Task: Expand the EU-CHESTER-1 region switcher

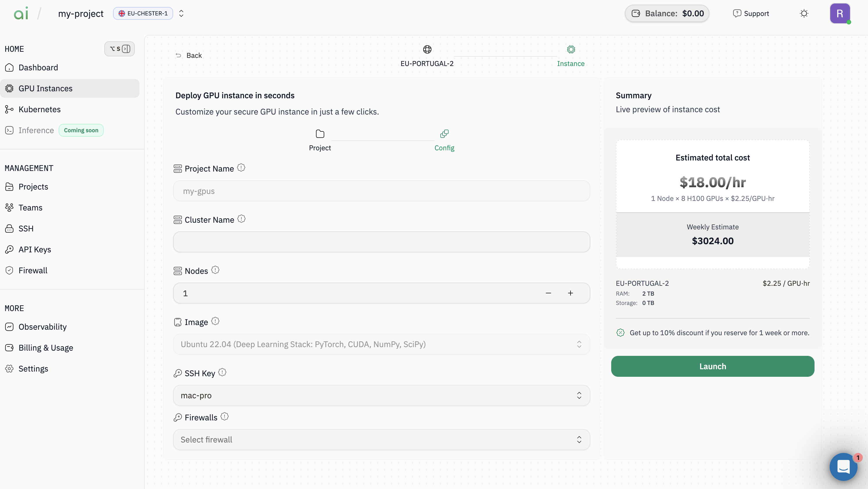Action: [181, 13]
